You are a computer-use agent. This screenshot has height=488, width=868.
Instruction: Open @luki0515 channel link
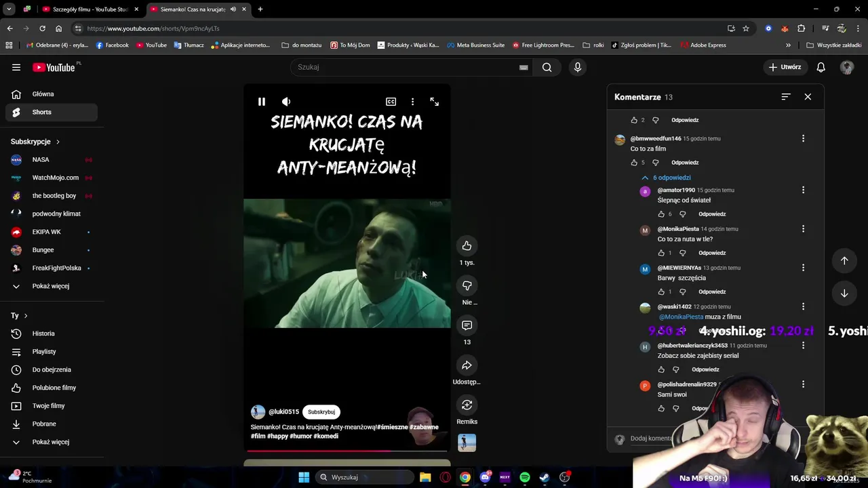[283, 412]
